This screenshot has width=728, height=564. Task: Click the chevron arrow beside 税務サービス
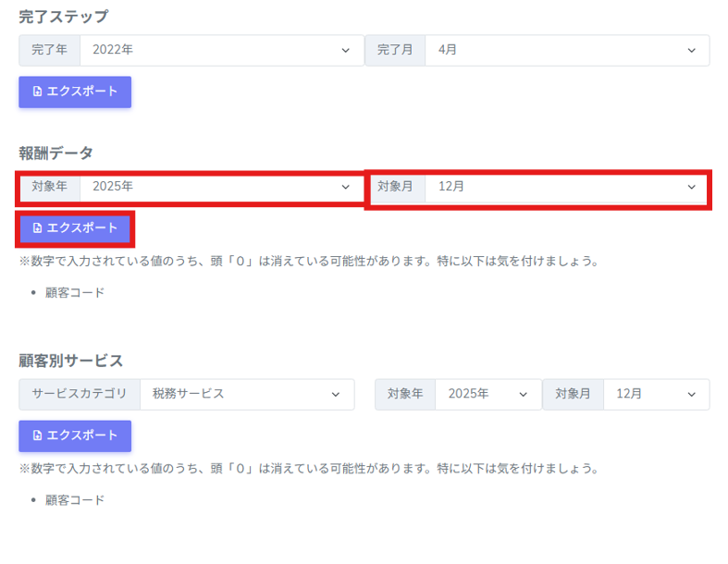(336, 394)
